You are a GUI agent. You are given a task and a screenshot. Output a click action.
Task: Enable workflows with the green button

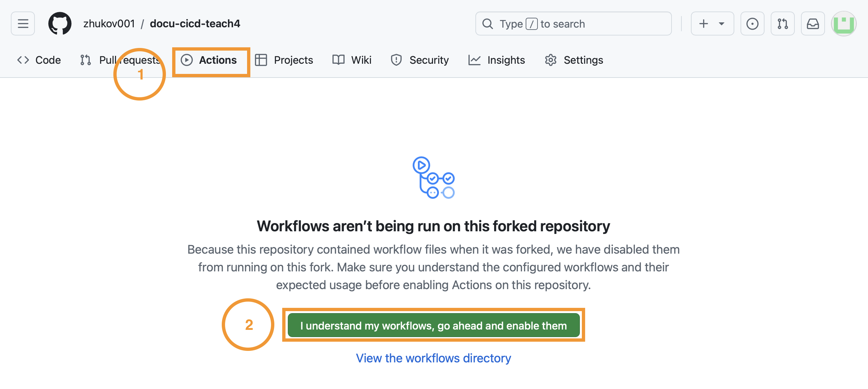[x=433, y=325]
